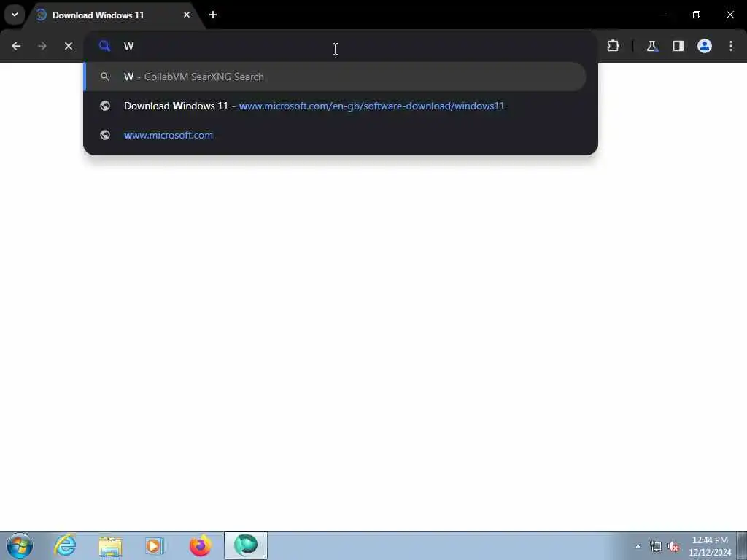747x560 pixels.
Task: Select the W CollabVM SearXNG Search suggestion
Action: pos(335,77)
